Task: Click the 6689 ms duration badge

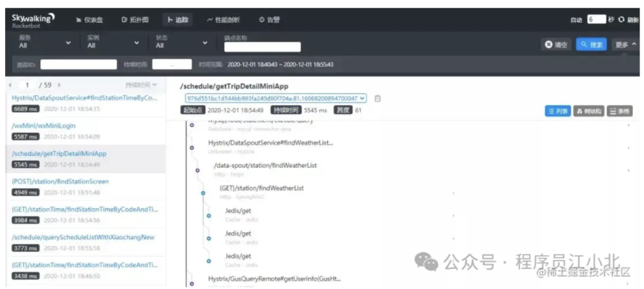Action: pyautogui.click(x=25, y=109)
